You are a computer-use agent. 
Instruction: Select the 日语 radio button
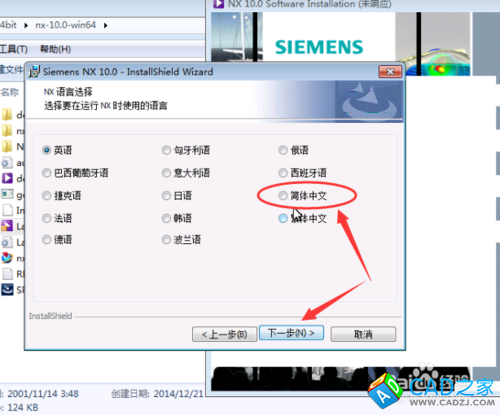pos(166,196)
